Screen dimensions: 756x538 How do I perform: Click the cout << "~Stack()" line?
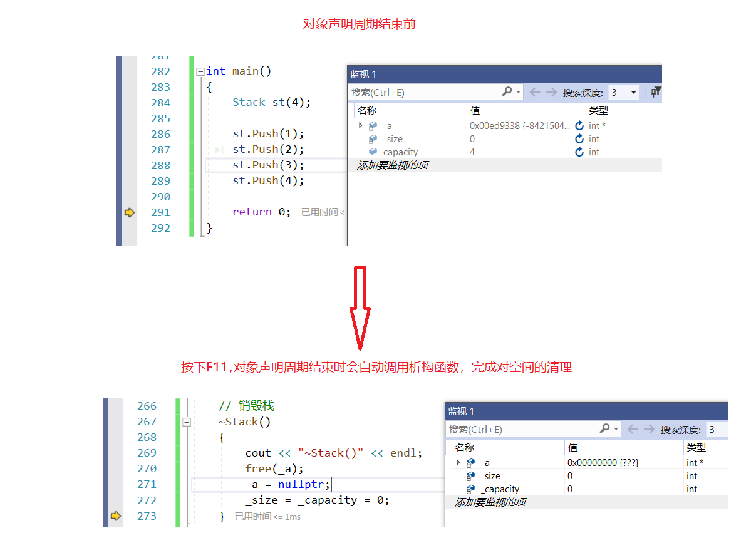334,453
